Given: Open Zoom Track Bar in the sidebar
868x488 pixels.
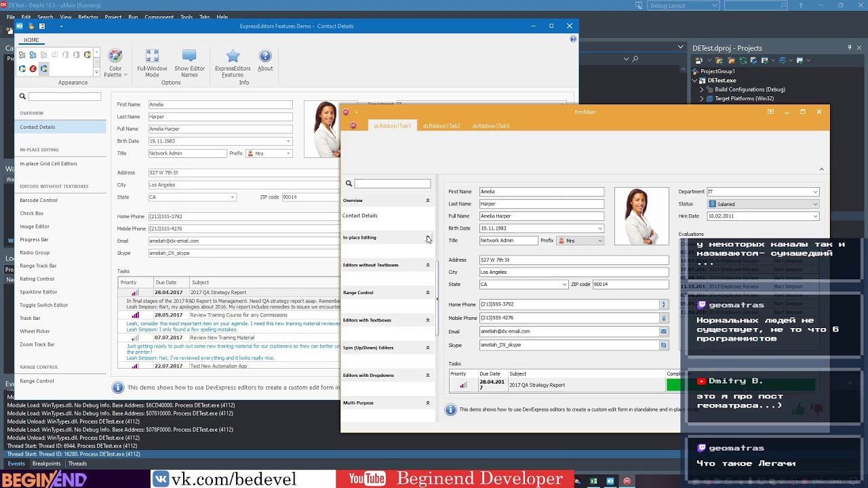Looking at the screenshot, I should (x=37, y=344).
